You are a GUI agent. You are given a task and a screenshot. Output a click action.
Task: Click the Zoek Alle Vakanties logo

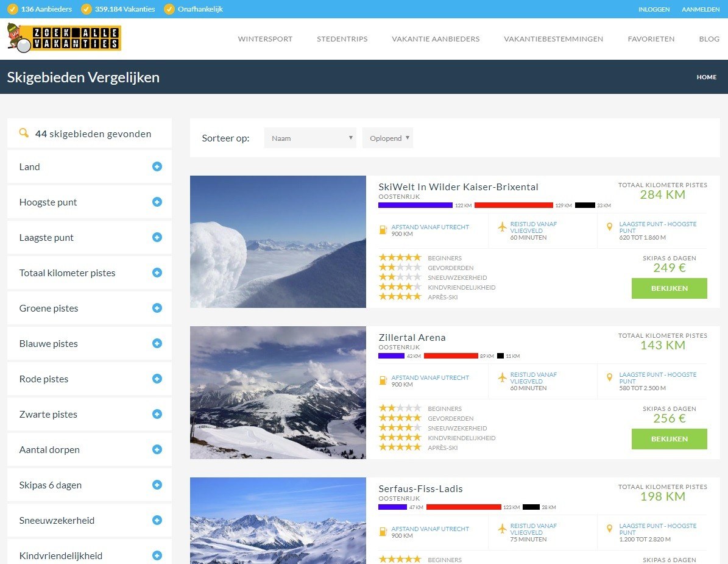[x=64, y=38]
